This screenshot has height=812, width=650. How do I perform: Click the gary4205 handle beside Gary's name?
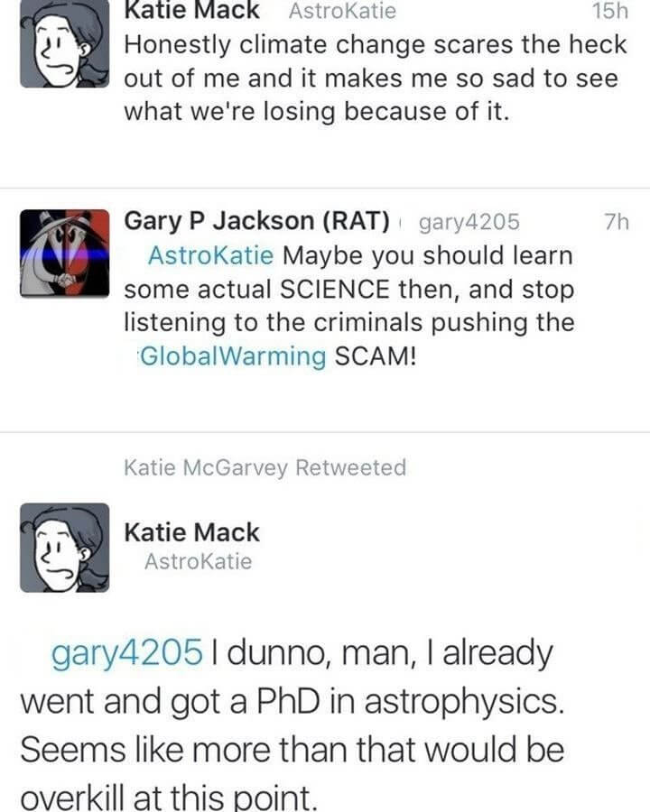tap(469, 222)
